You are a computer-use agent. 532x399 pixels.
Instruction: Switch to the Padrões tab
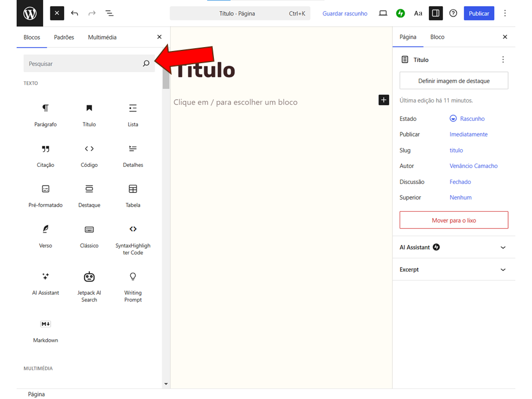64,37
